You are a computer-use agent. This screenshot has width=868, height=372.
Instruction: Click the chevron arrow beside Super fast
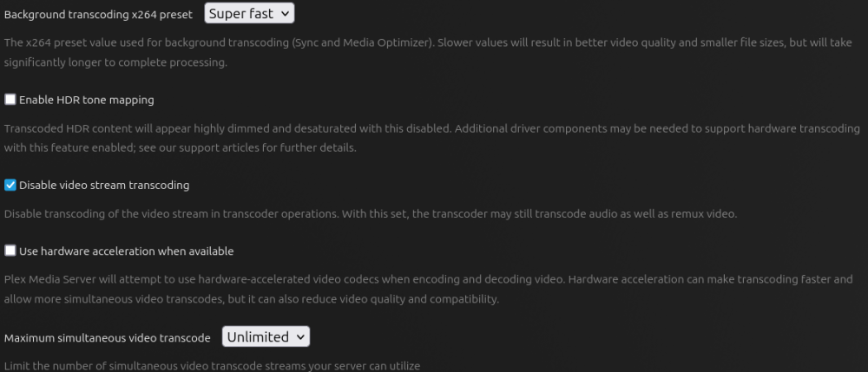coord(286,14)
